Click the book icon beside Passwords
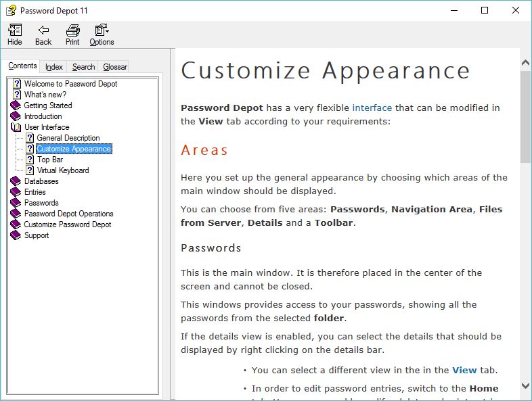 16,203
